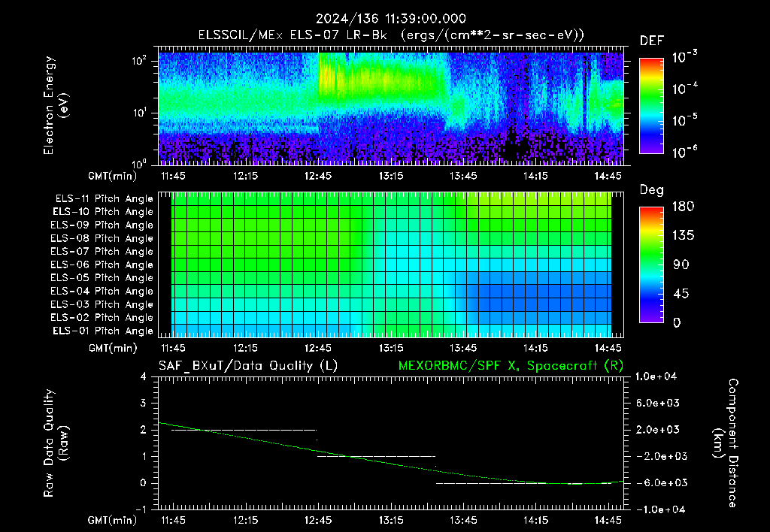Click the 'Deg' color bar label
This screenshot has height=532, width=770.
[652, 190]
